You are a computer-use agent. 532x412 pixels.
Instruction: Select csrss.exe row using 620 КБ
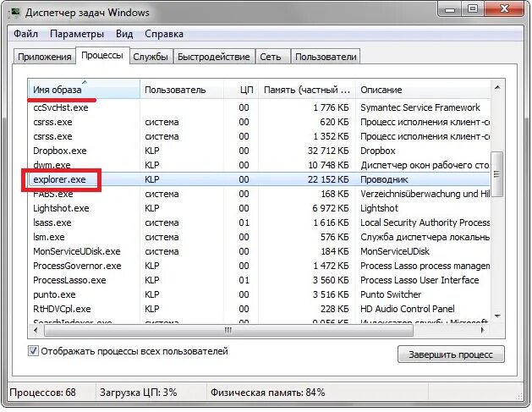pyautogui.click(x=260, y=122)
